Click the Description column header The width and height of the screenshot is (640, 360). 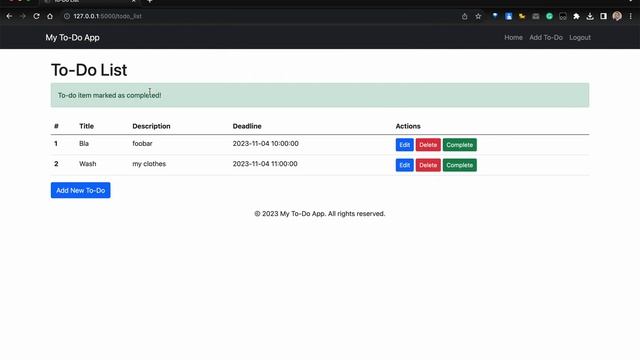click(151, 126)
